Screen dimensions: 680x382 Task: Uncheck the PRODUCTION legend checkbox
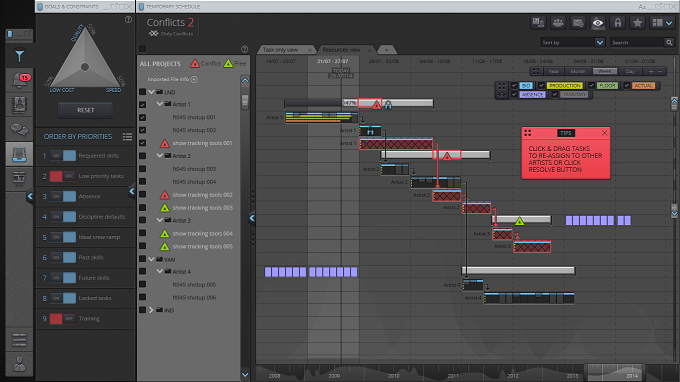pos(541,85)
